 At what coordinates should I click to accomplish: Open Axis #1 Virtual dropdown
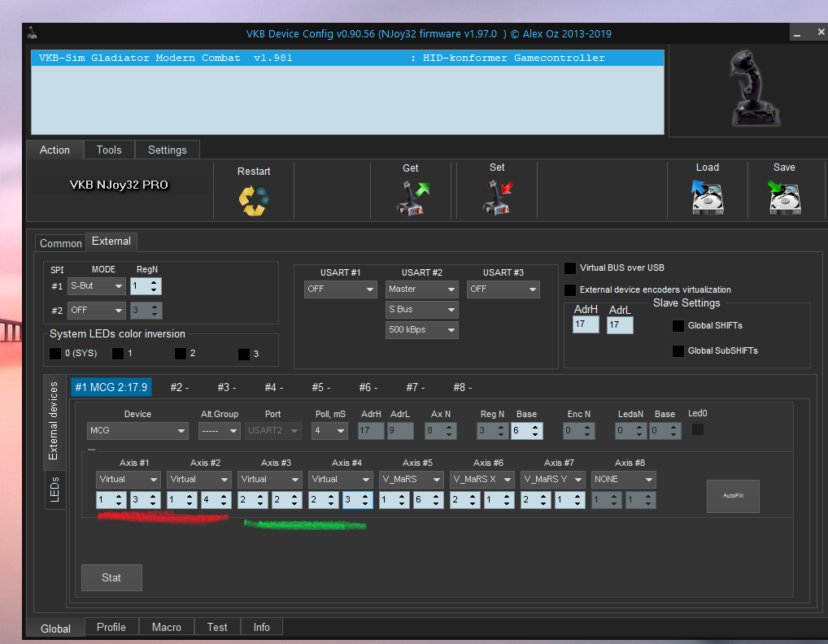(x=128, y=479)
